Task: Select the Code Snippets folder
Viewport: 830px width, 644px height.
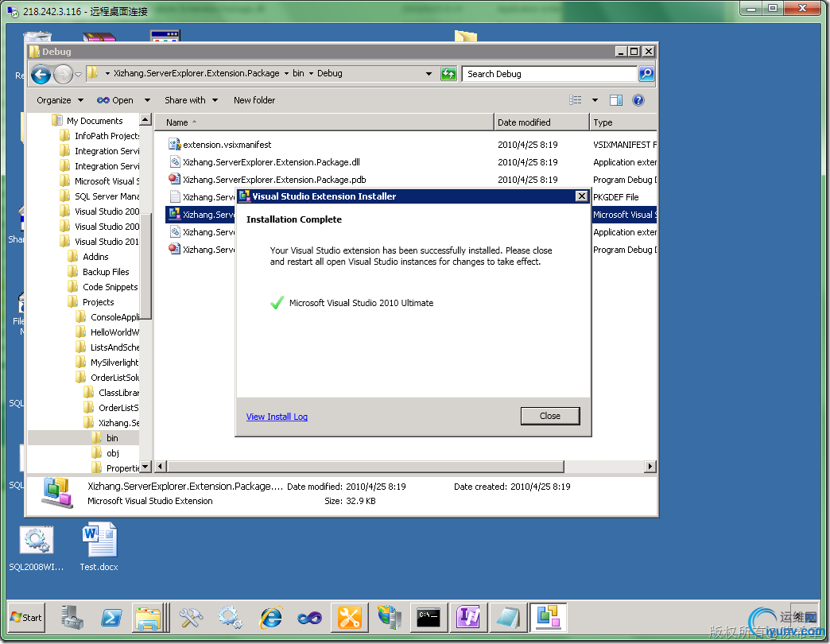Action: [x=110, y=287]
